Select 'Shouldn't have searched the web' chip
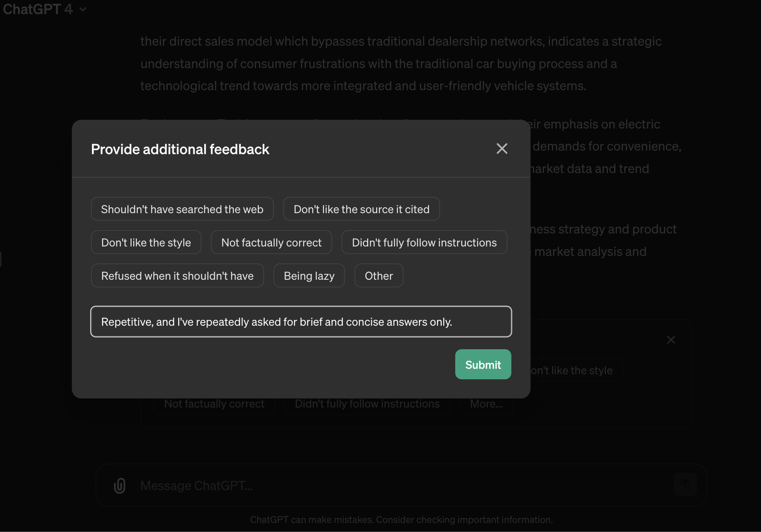 (x=182, y=209)
